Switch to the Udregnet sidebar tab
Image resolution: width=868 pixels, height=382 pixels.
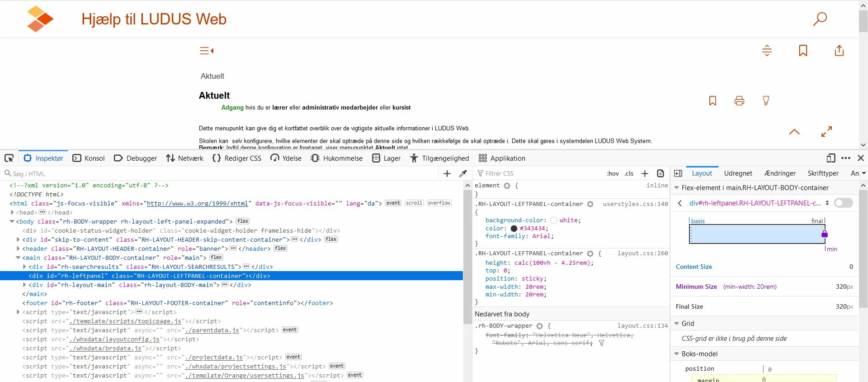click(738, 173)
